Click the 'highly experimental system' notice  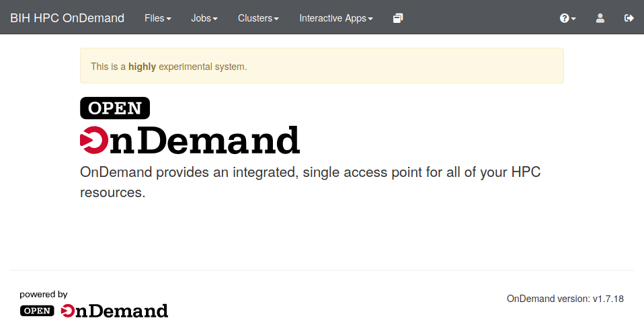pyautogui.click(x=322, y=66)
